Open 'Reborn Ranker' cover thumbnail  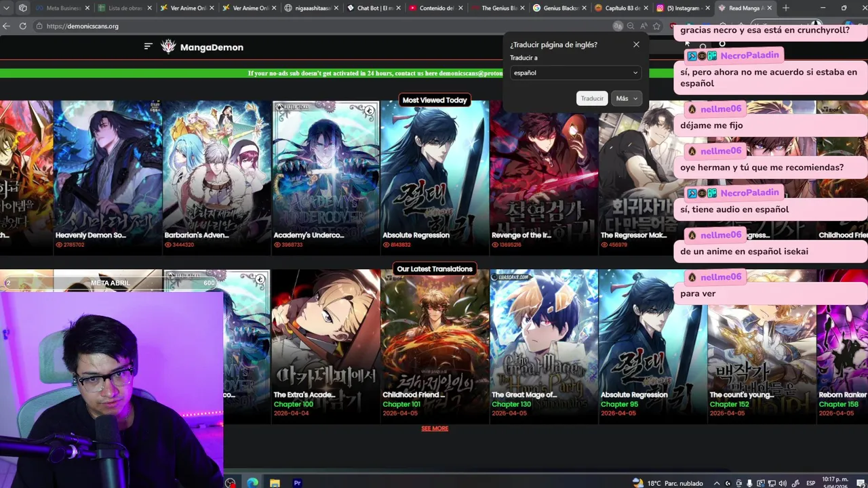tap(842, 346)
